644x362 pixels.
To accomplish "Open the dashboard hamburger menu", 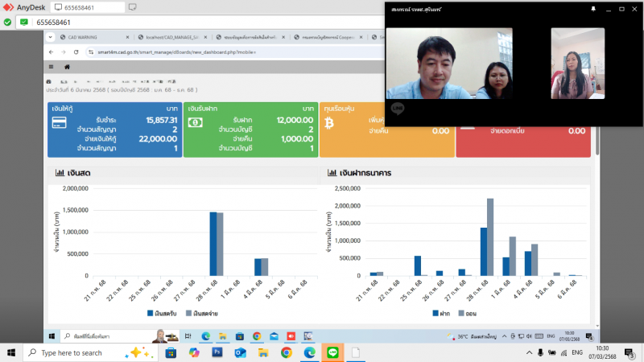I will coord(51,67).
